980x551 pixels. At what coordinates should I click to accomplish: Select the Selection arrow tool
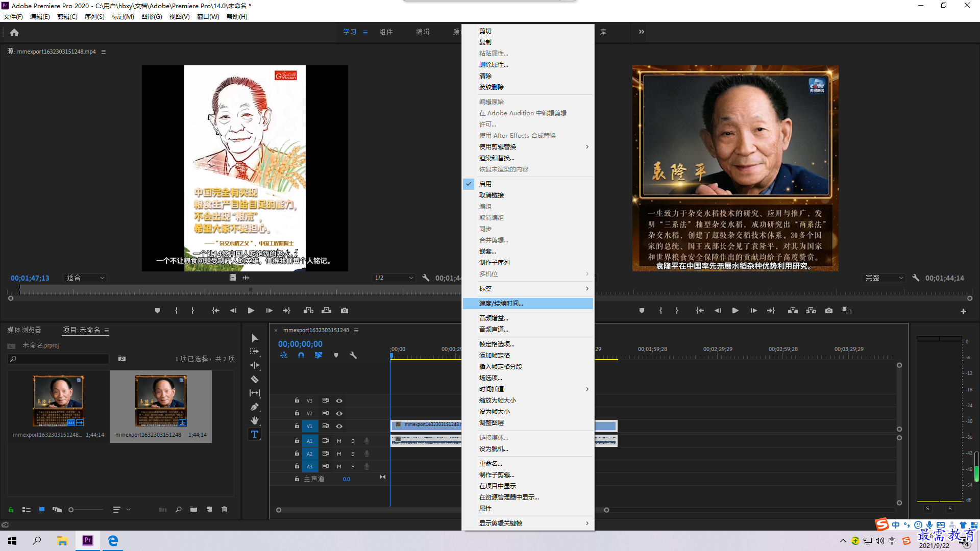point(255,338)
